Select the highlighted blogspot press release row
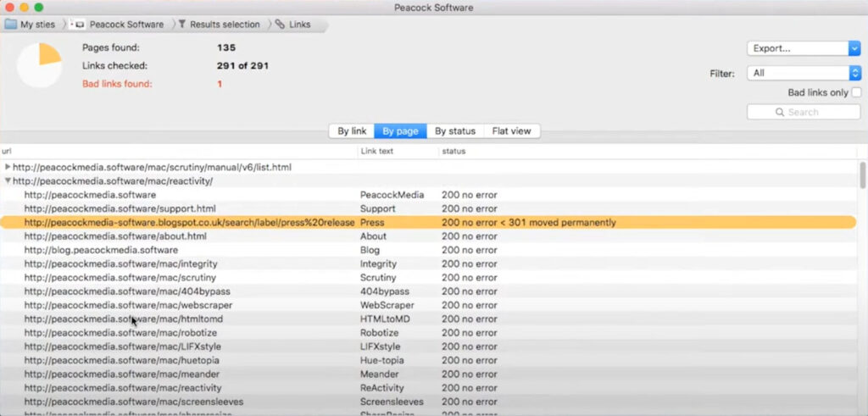The image size is (868, 416). [x=428, y=222]
